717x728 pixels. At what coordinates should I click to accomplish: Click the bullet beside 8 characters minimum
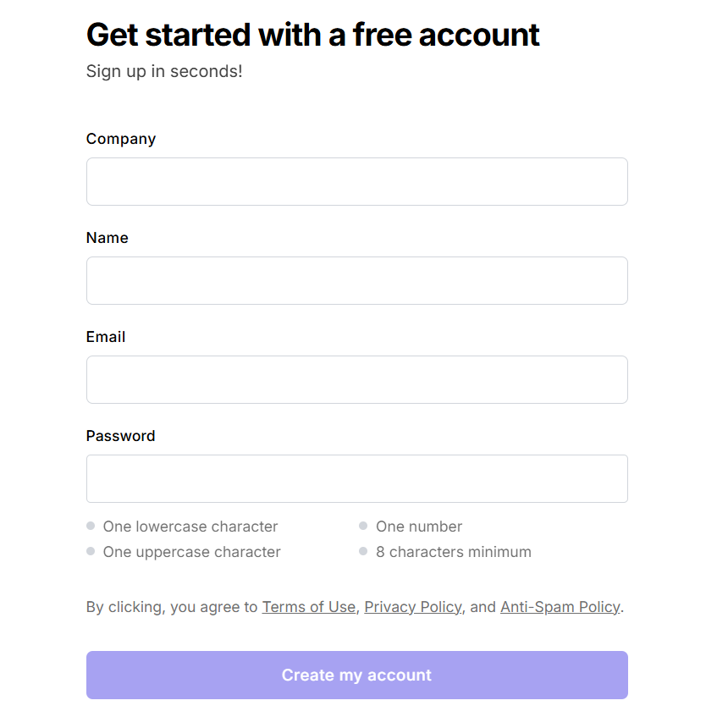tap(363, 551)
